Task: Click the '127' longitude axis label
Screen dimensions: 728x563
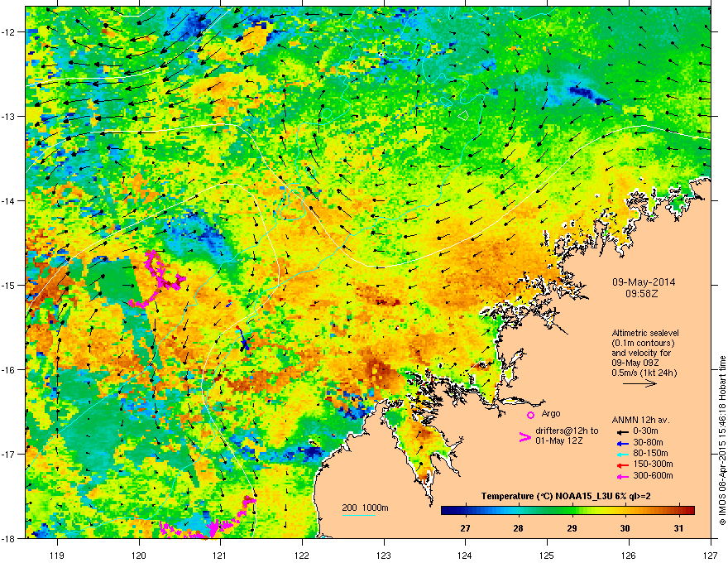Action: click(711, 555)
